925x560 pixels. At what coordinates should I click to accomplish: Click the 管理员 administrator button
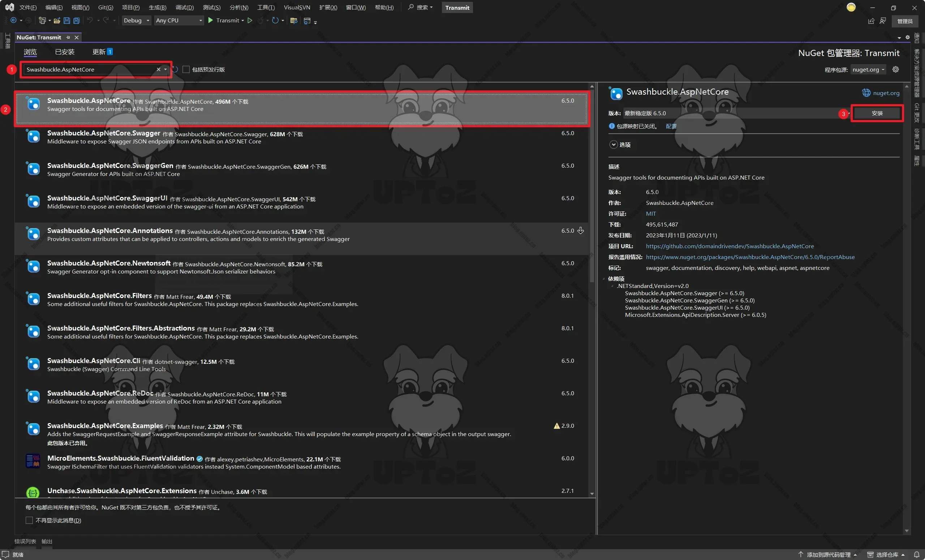click(905, 21)
